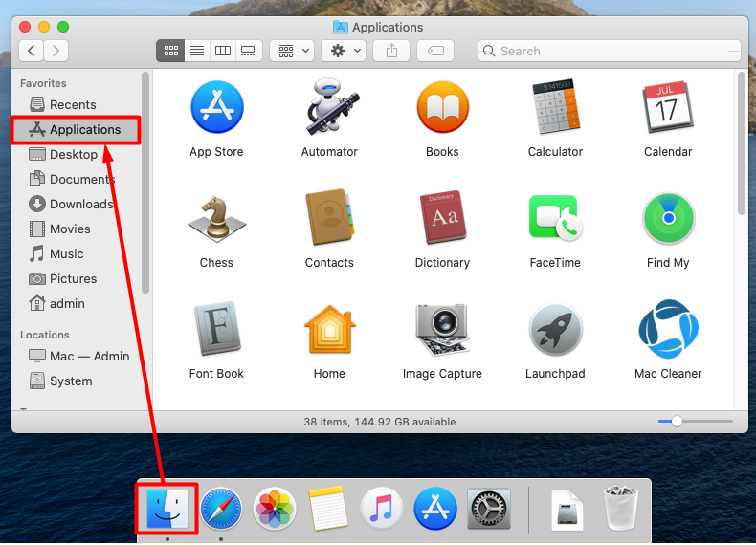Select System disk under Locations
This screenshot has height=545, width=756.
(x=77, y=381)
